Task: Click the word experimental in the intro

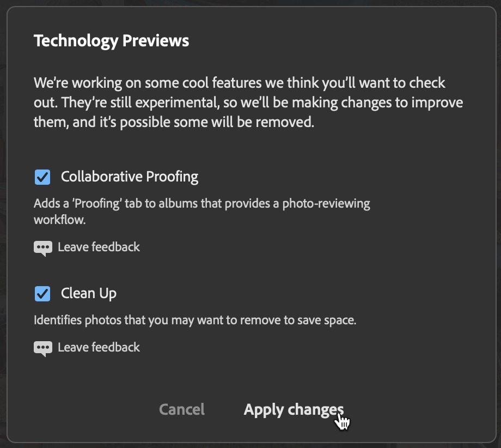Action: point(178,103)
